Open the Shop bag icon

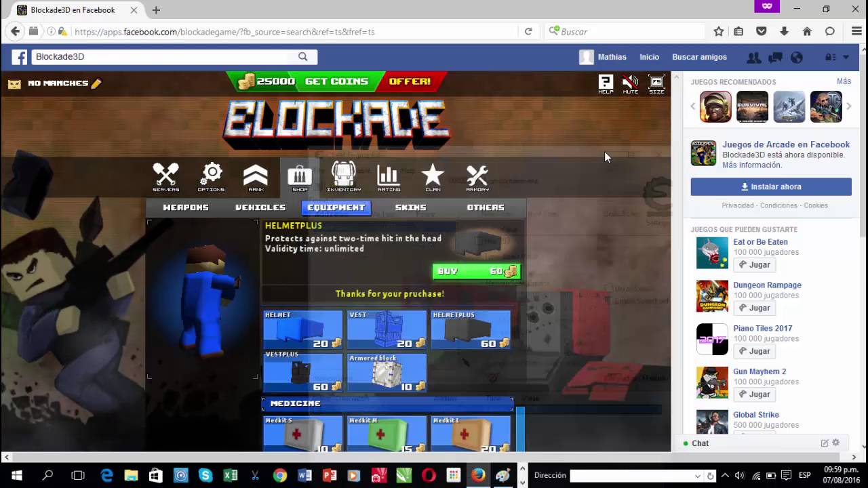click(300, 178)
